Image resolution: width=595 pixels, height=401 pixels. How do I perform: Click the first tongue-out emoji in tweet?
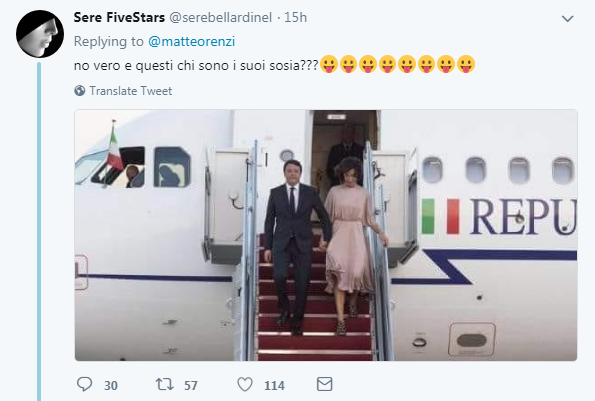click(x=329, y=64)
